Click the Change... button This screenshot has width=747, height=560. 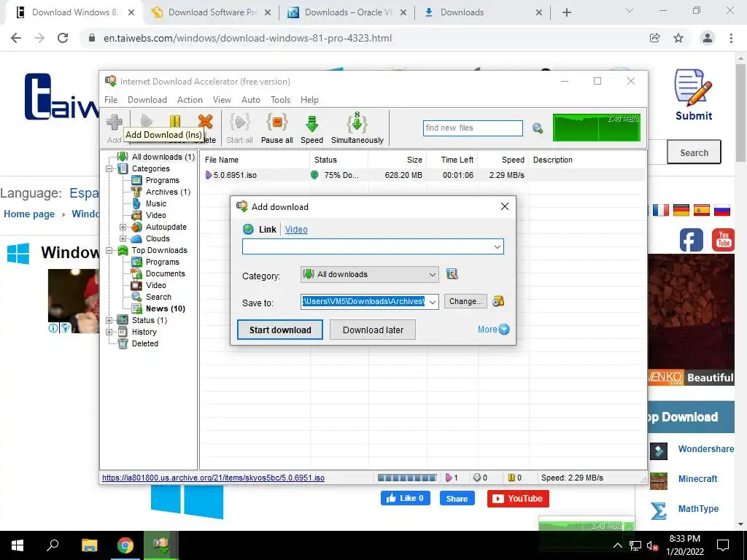coord(466,301)
